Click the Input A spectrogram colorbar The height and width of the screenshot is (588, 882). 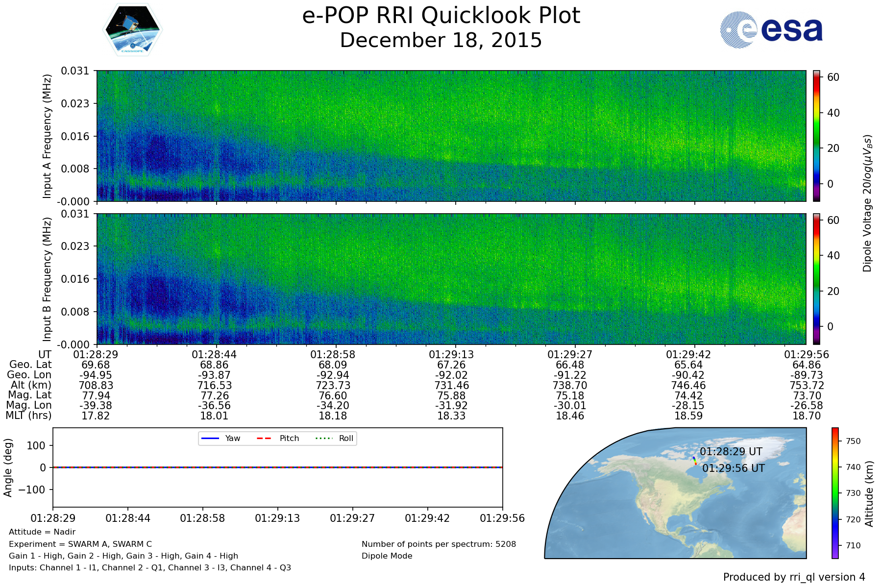coord(816,136)
